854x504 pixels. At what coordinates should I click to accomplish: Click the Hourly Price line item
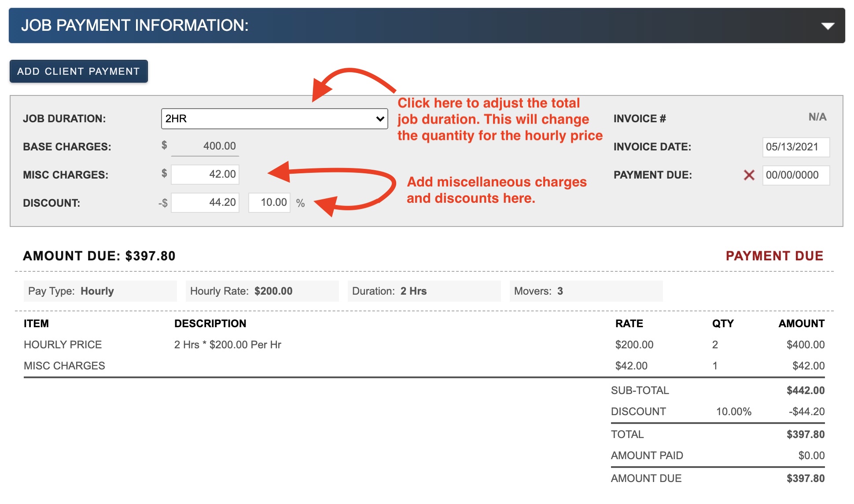(x=63, y=345)
